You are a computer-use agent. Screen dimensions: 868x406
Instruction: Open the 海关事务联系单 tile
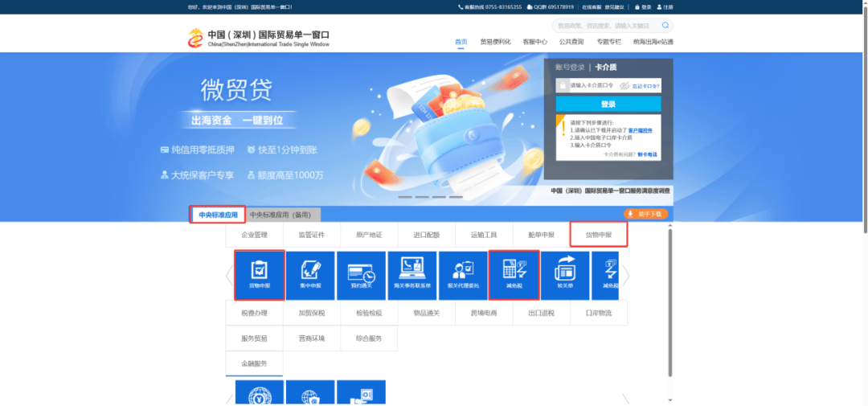click(x=411, y=275)
